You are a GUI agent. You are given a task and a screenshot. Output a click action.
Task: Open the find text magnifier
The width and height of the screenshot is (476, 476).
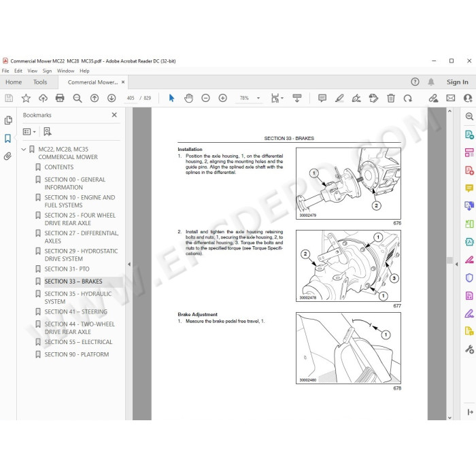click(78, 98)
